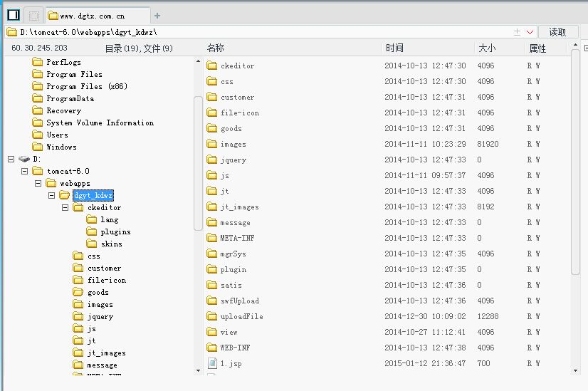Click the jt folder icon in file list
The image size is (588, 391).
pos(212,191)
